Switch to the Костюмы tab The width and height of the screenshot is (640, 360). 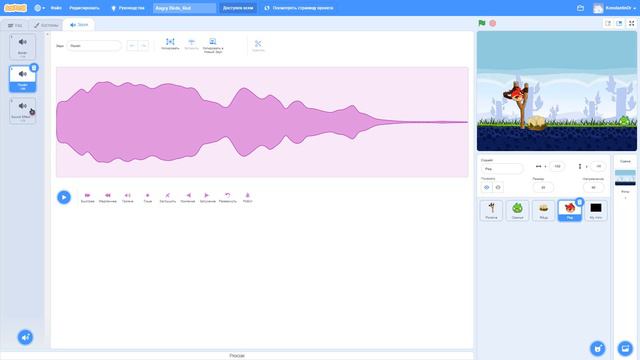[46, 25]
